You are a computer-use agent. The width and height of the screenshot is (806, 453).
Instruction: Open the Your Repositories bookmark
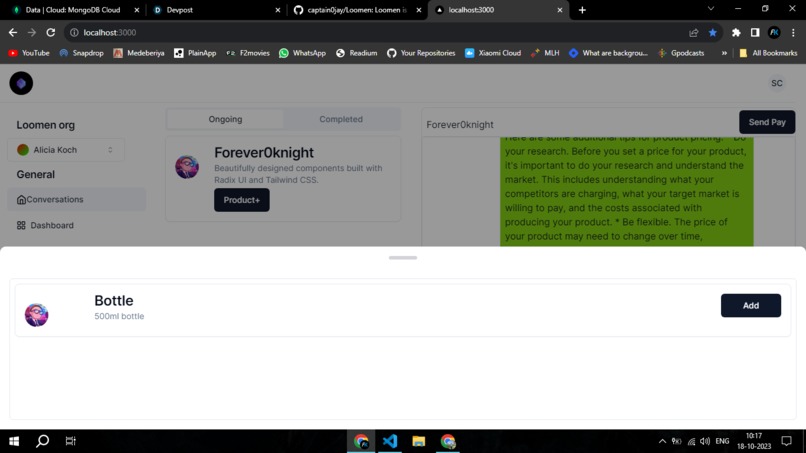(x=421, y=53)
